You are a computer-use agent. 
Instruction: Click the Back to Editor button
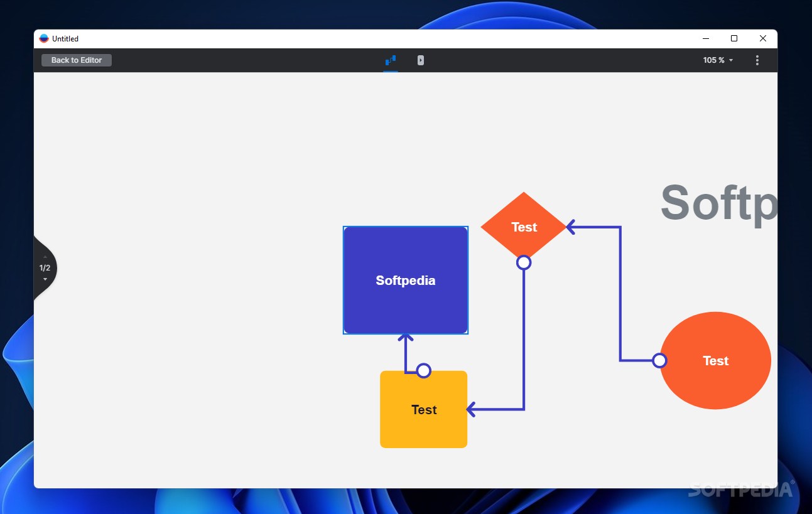click(77, 60)
